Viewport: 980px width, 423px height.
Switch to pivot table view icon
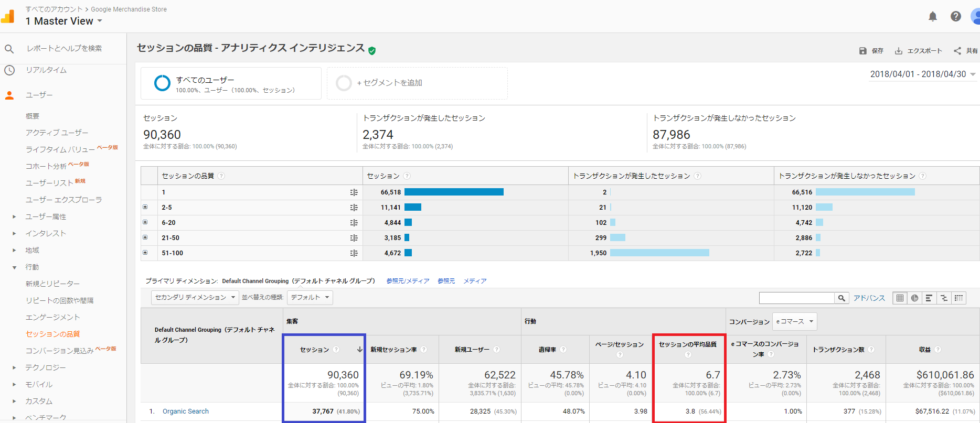tap(958, 298)
